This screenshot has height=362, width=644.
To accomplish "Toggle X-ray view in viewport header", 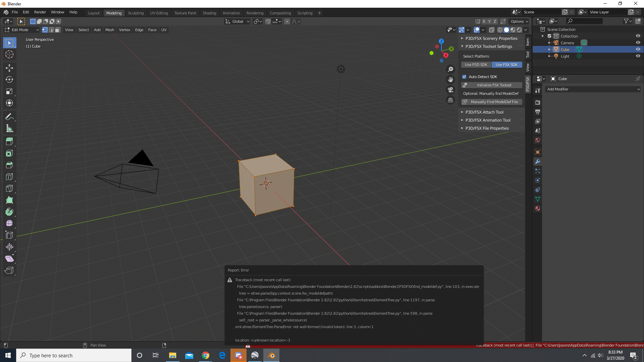I will click(492, 30).
